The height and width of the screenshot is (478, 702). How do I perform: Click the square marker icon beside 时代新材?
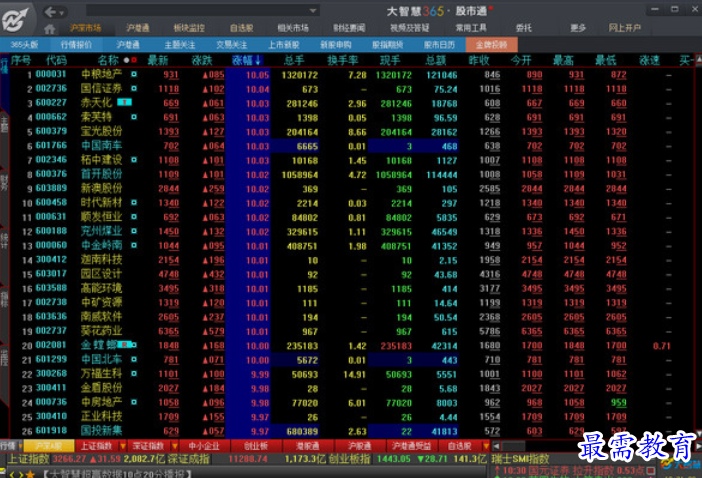pos(134,203)
